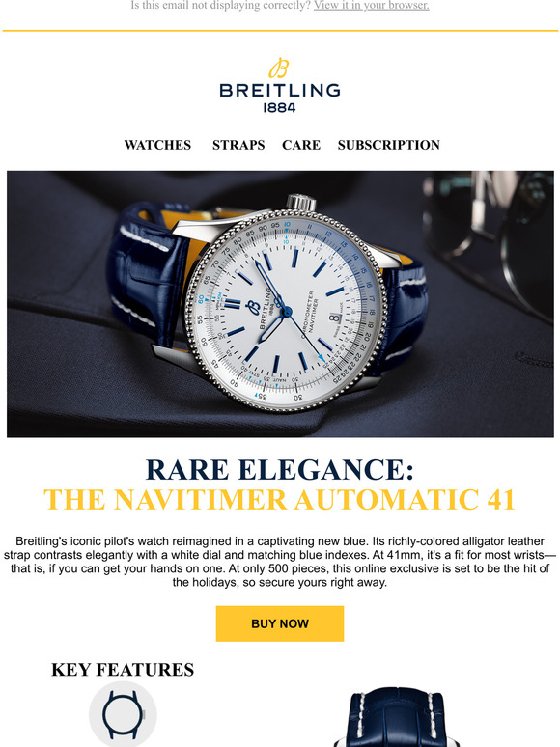Click the sunglasses in the hero image
The image size is (560, 747).
point(489,238)
